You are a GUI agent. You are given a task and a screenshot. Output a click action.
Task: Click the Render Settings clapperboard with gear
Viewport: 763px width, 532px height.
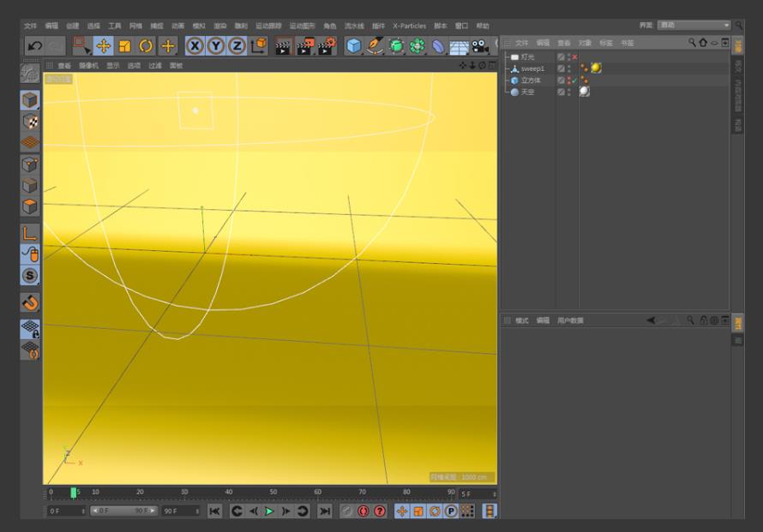326,45
